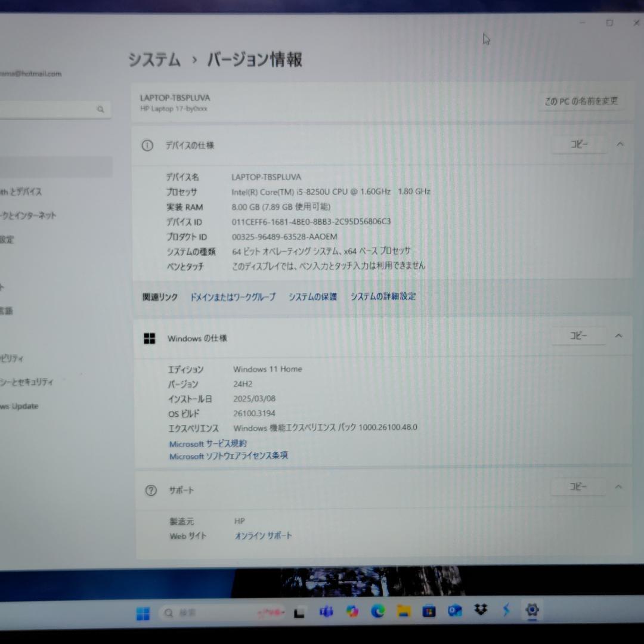This screenshot has width=644, height=644.
Task: Collapse the Windows の仕様 section
Action: click(618, 336)
